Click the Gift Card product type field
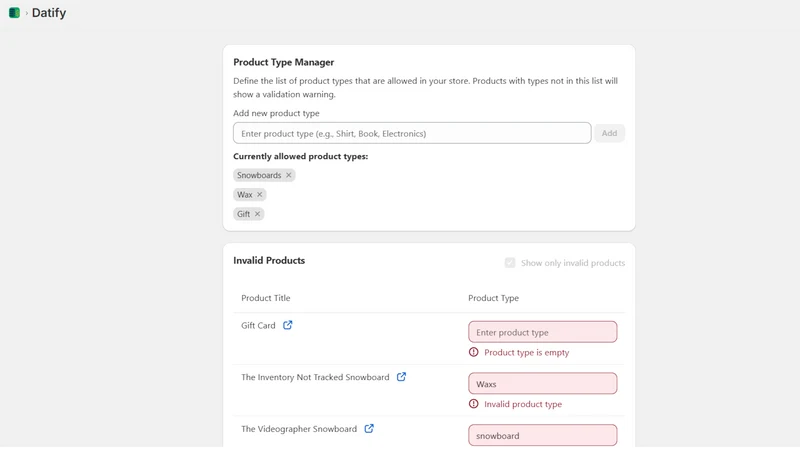 (542, 332)
